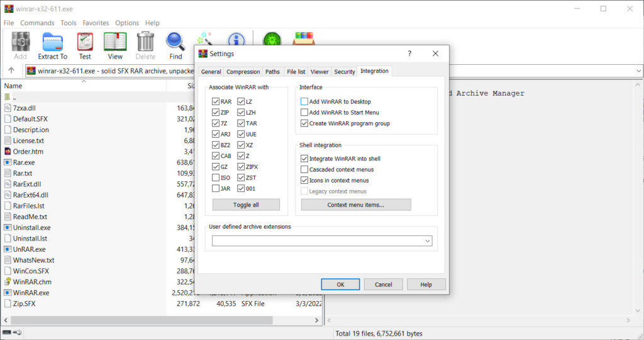The height and width of the screenshot is (340, 644).
Task: Toggle Integrate WinRAR into shell
Action: 304,158
